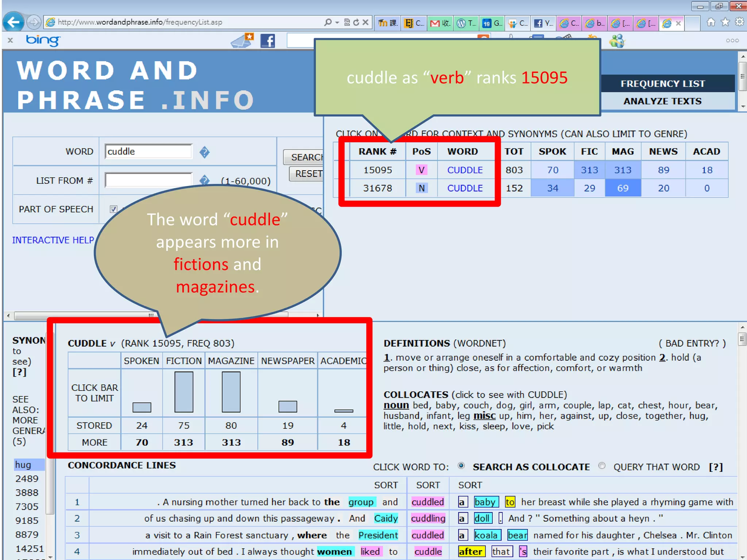Switch to the Gmail browser tab
Screen dimensions: 747x560
440,23
